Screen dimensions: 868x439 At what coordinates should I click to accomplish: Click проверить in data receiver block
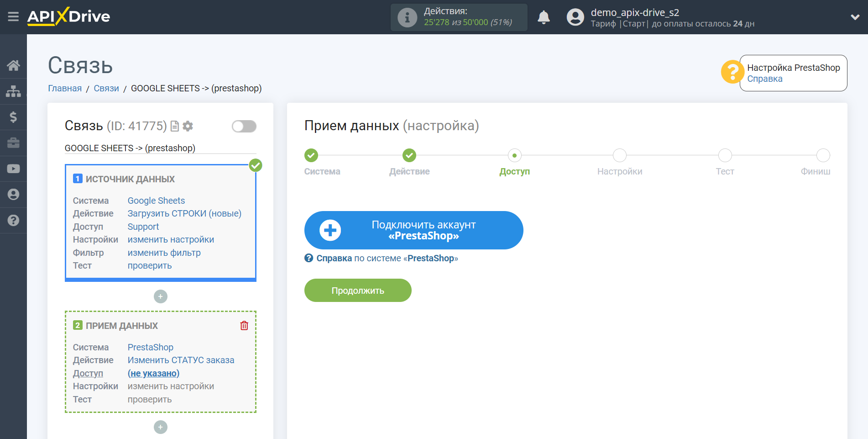(x=150, y=399)
